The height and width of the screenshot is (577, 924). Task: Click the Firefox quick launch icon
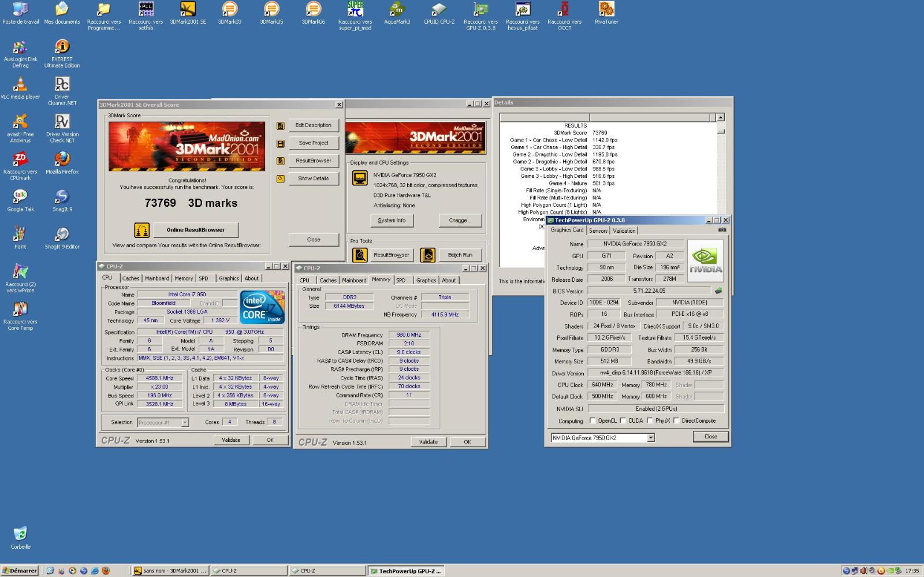pyautogui.click(x=106, y=571)
